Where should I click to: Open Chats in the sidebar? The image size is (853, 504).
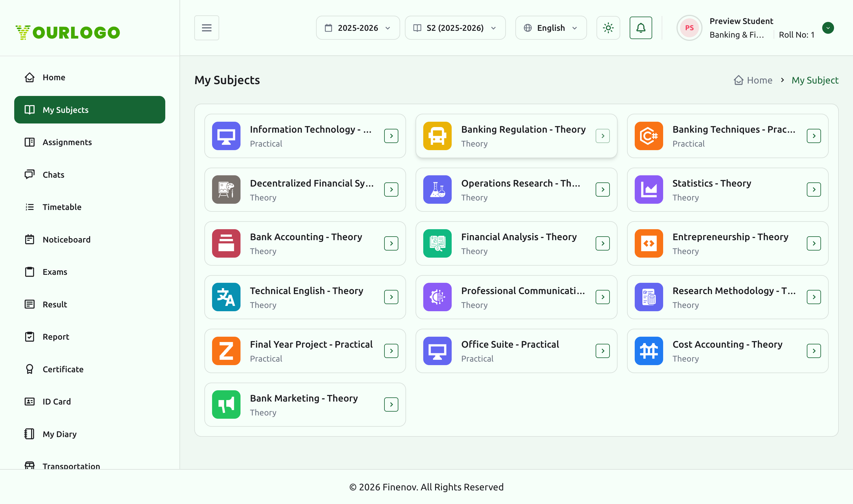(x=90, y=175)
